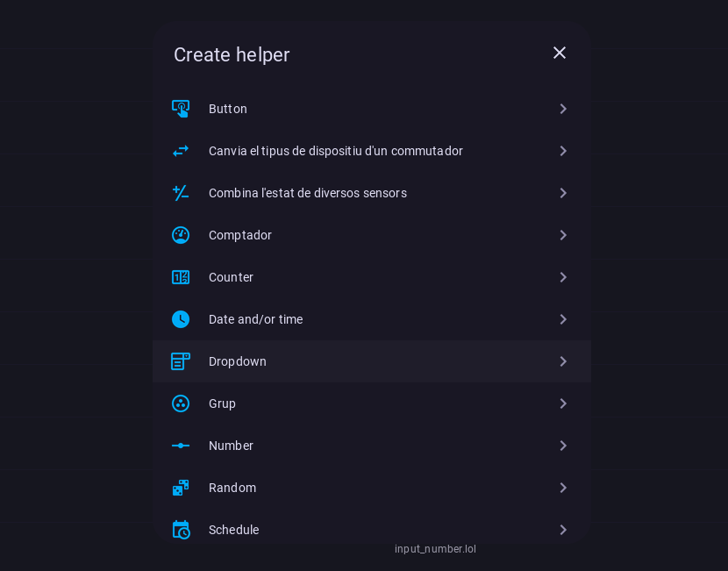Viewport: 728px width, 571px height.
Task: Click the gauge icon beside Comptador
Action: coord(181,235)
